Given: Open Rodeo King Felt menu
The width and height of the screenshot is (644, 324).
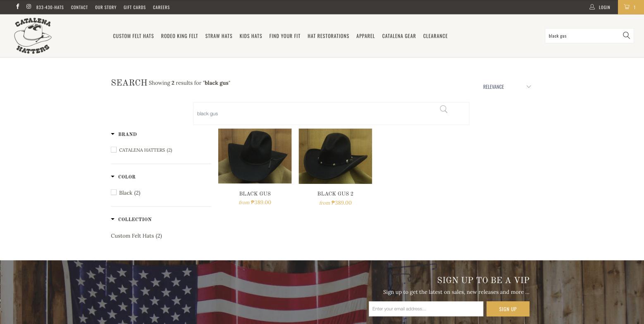Looking at the screenshot, I should 179,36.
